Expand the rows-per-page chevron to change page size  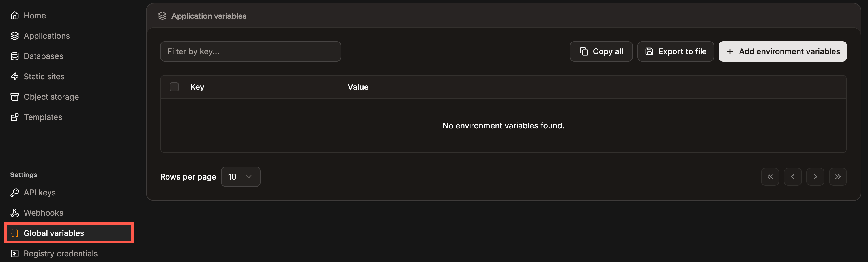[249, 176]
